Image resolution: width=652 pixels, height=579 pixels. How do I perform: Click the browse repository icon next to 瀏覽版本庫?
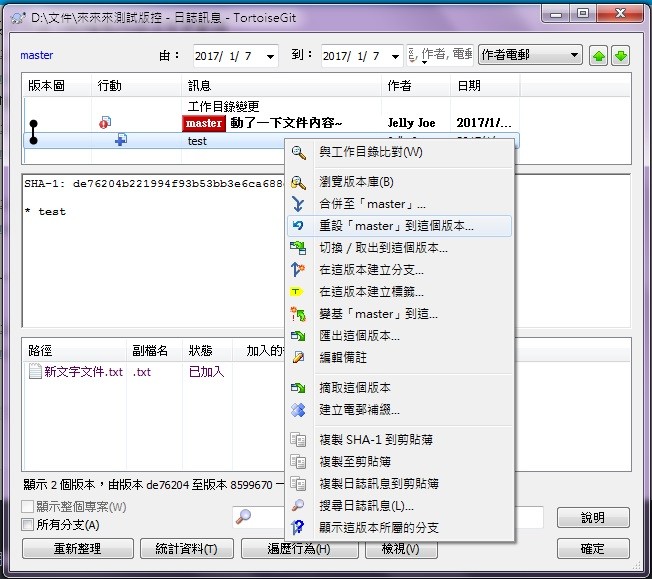coord(298,182)
